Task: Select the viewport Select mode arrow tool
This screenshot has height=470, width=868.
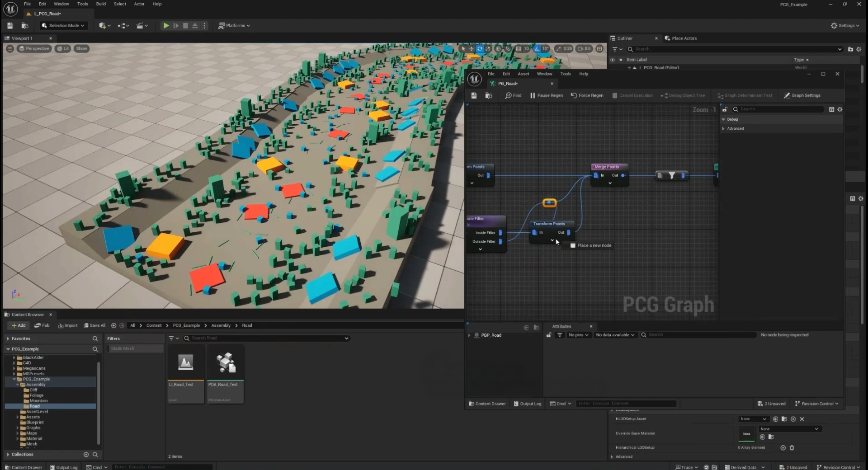Action: point(463,48)
